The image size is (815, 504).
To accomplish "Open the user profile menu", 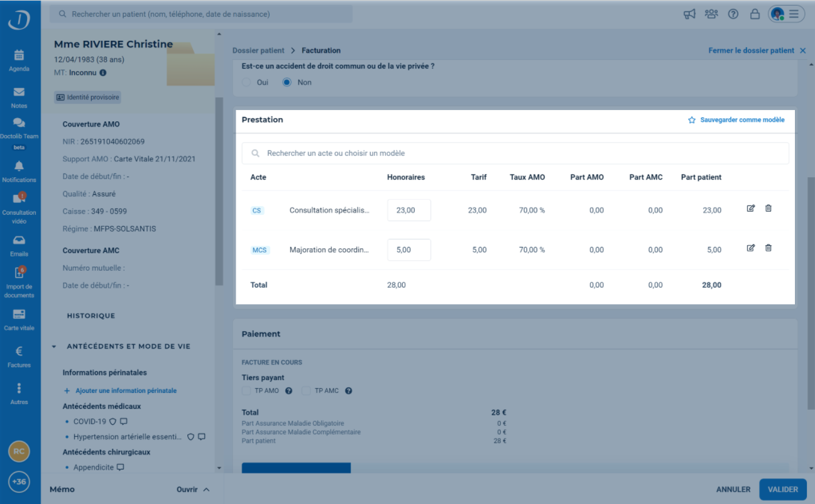I will (786, 14).
